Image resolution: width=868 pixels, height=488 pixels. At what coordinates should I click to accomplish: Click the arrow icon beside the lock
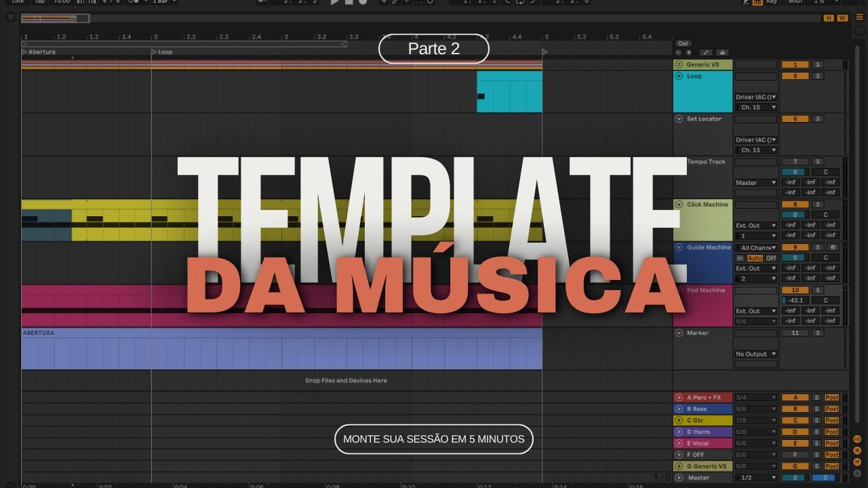pos(706,52)
